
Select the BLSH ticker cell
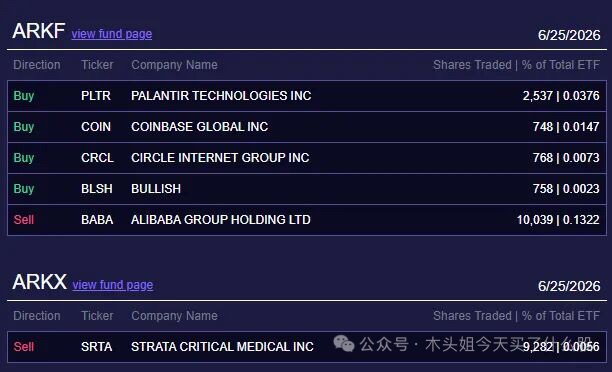(97, 189)
